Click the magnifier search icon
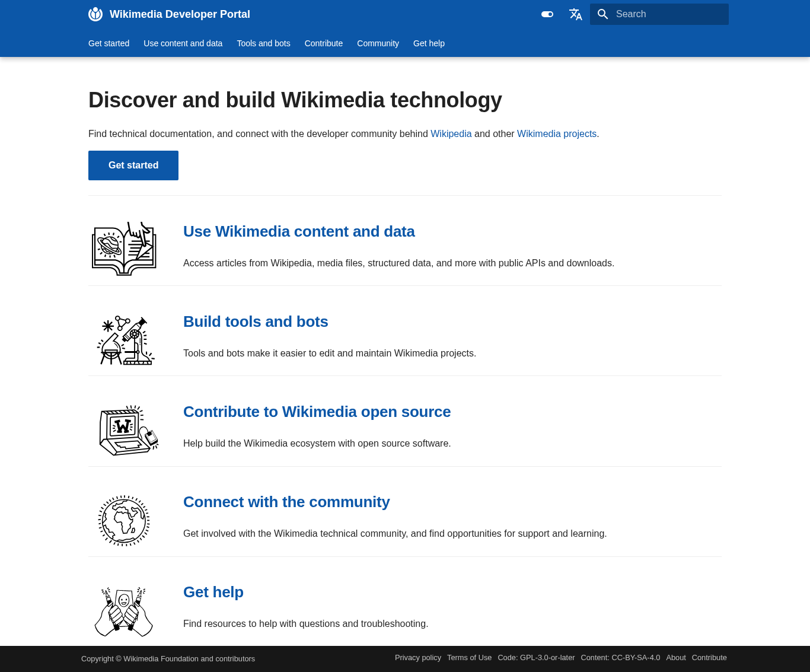This screenshot has width=810, height=672. pyautogui.click(x=603, y=14)
